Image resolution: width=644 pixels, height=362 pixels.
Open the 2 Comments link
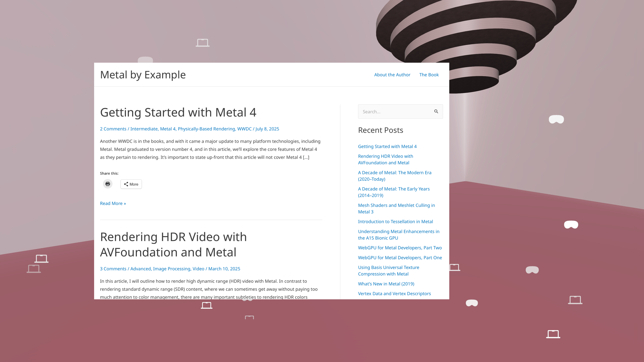pos(113,129)
